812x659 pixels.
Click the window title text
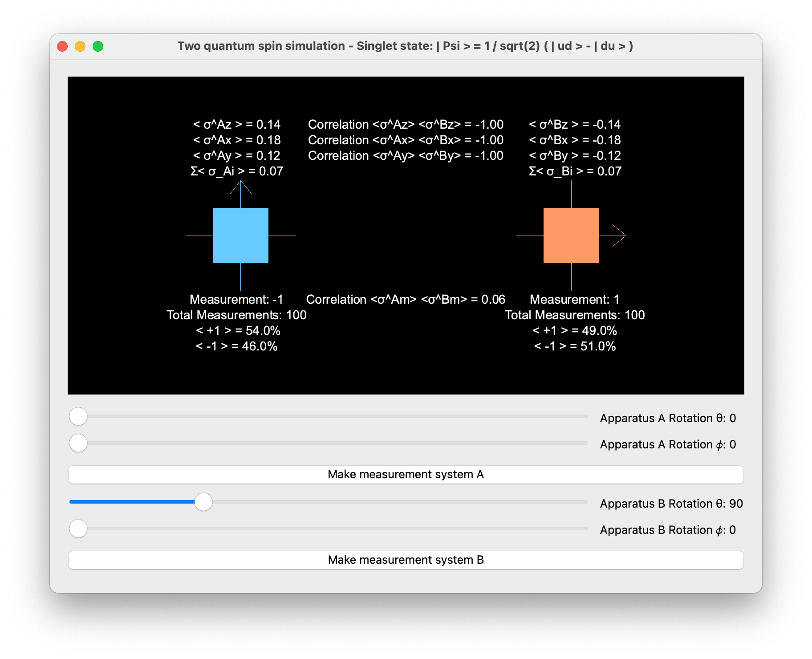tap(405, 46)
